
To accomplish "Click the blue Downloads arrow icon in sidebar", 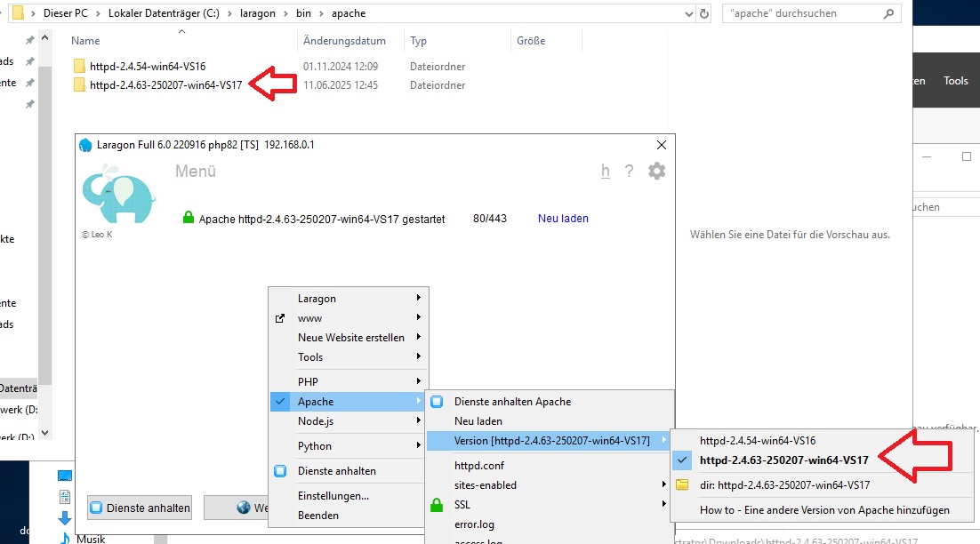I will coord(65,517).
